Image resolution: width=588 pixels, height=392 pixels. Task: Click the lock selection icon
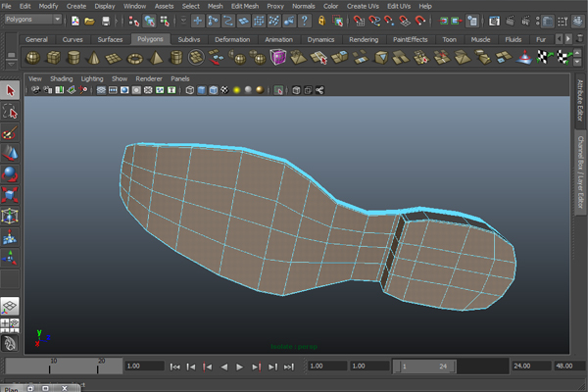point(321,21)
